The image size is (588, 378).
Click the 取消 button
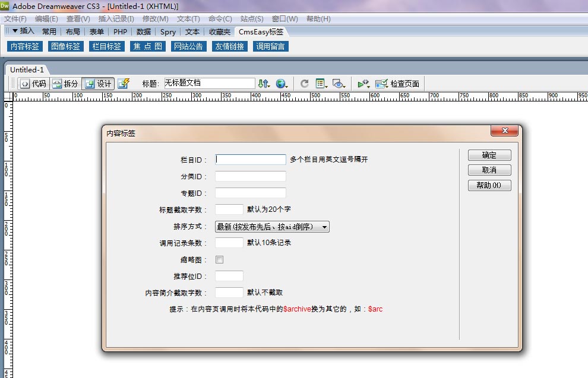click(x=489, y=170)
